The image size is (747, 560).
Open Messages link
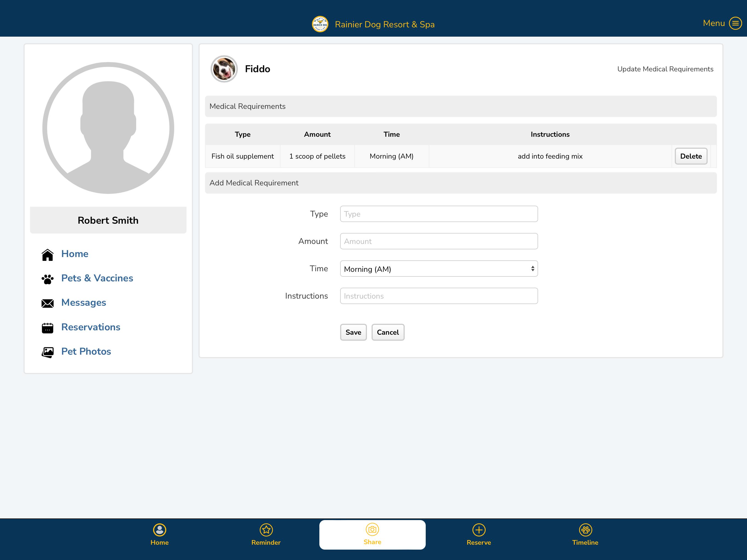click(84, 303)
